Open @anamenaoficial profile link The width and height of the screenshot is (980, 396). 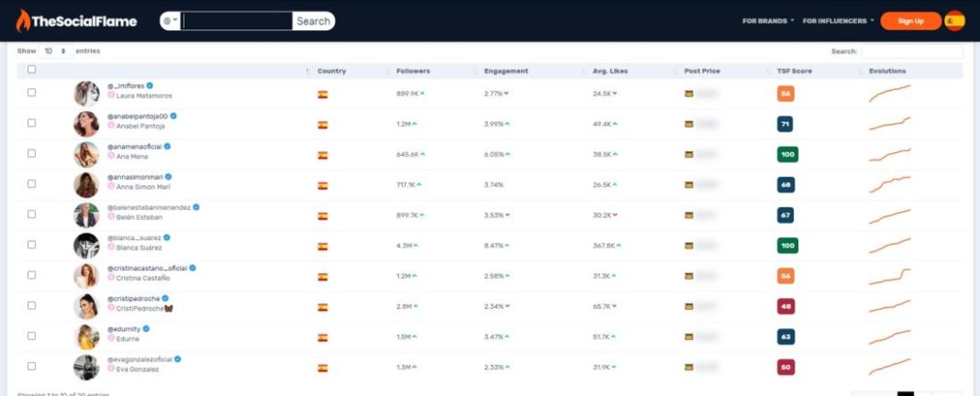134,147
